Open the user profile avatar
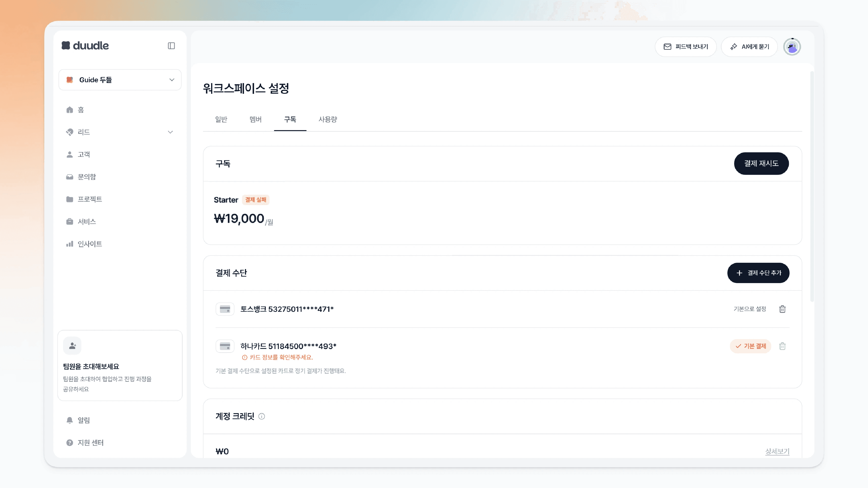868x488 pixels. (x=792, y=47)
